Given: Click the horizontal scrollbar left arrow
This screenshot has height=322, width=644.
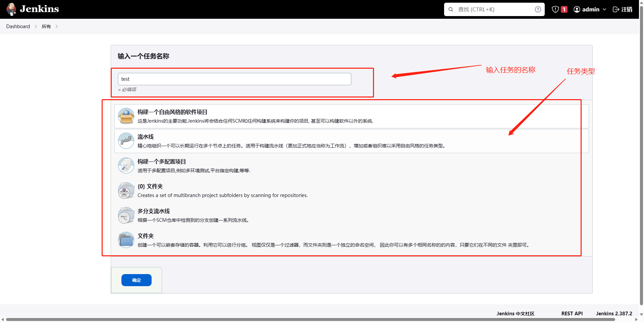Looking at the screenshot, I should [3, 320].
